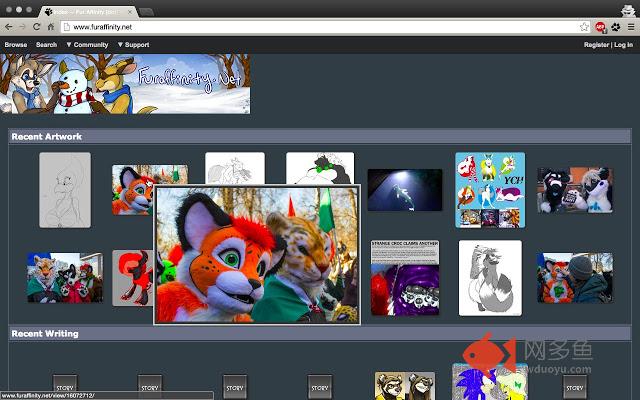Click the browser back arrow
The height and width of the screenshot is (400, 640).
(x=9, y=27)
